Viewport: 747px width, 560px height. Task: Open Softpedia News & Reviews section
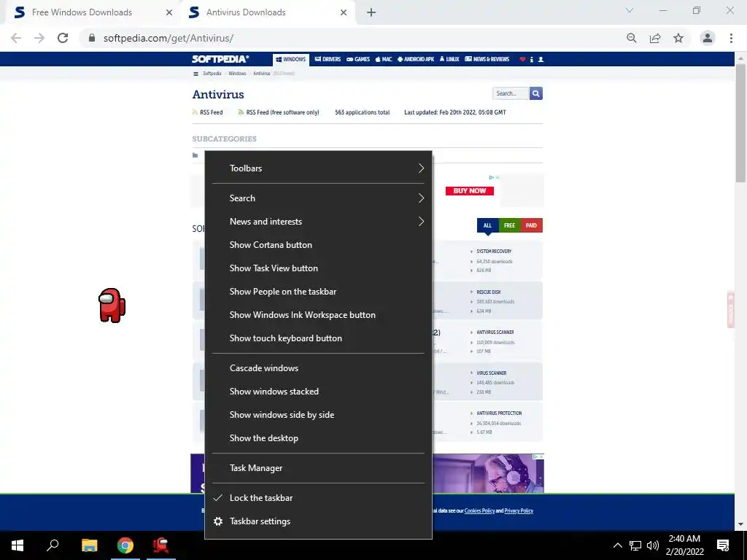click(487, 60)
